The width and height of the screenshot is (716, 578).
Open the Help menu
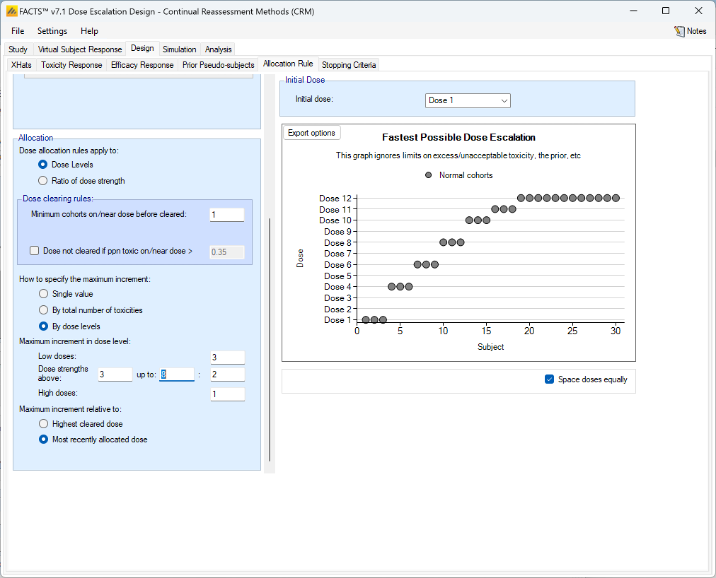click(x=89, y=31)
